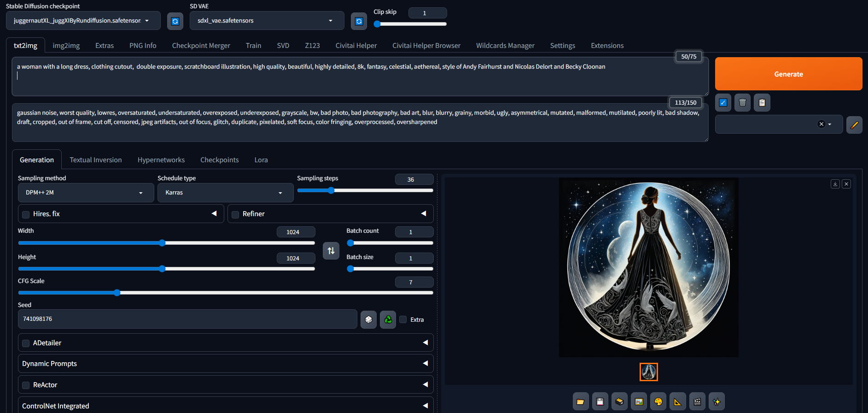Open the style editor pencil icon
This screenshot has height=413, width=868.
[x=854, y=125]
